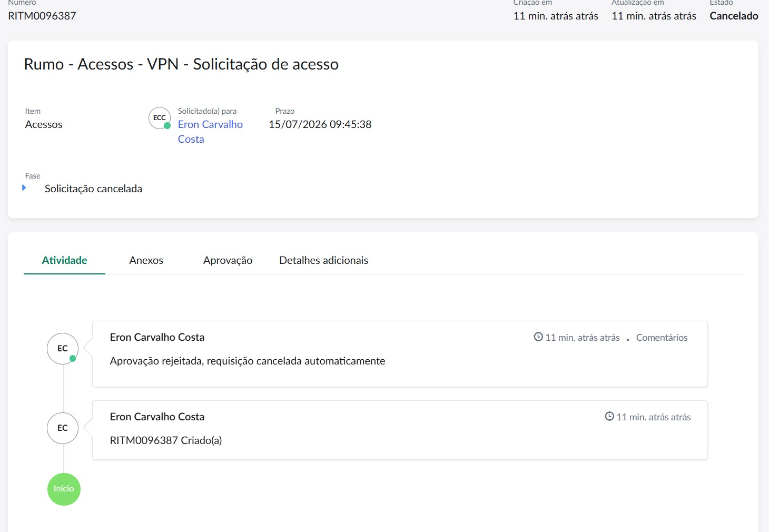Open the Aprovação tab
Screen dimensions: 769x532
tap(228, 260)
